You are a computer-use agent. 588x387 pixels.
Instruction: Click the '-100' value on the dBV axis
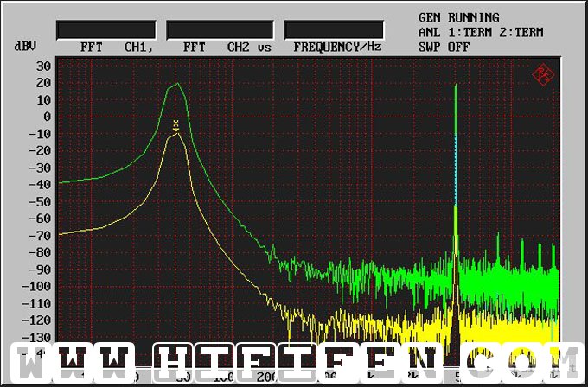tap(36, 286)
